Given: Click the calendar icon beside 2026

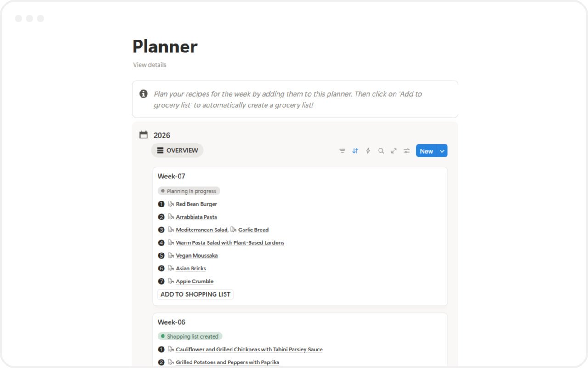Looking at the screenshot, I should [x=144, y=135].
